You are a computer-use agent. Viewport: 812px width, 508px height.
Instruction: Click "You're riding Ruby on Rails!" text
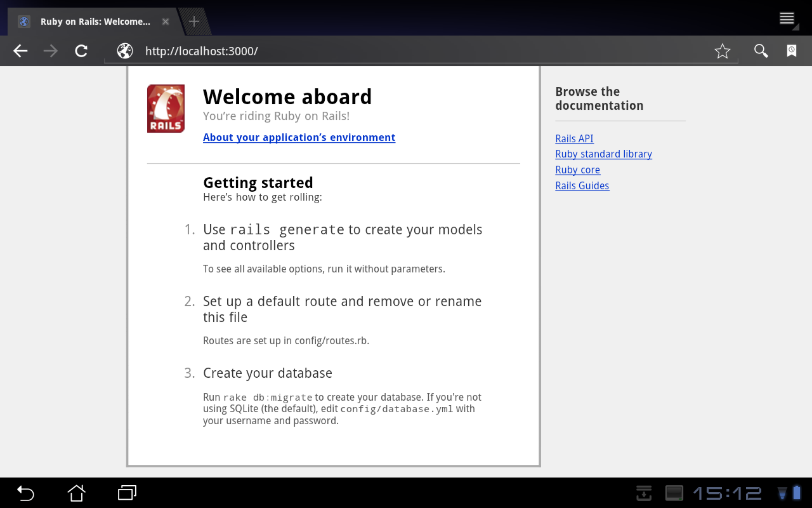coord(277,116)
